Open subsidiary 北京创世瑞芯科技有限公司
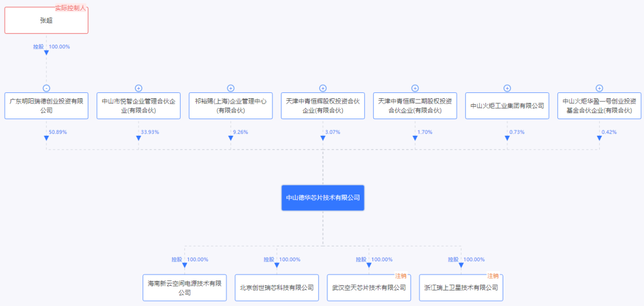 tap(277, 288)
